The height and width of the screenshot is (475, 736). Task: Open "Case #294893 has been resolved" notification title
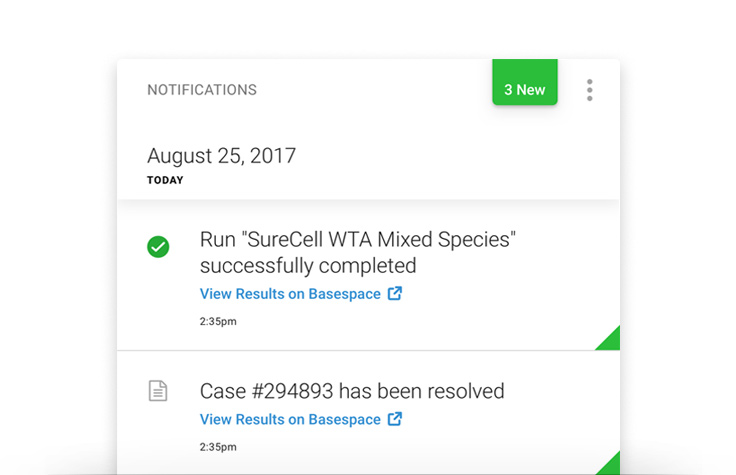point(352,391)
